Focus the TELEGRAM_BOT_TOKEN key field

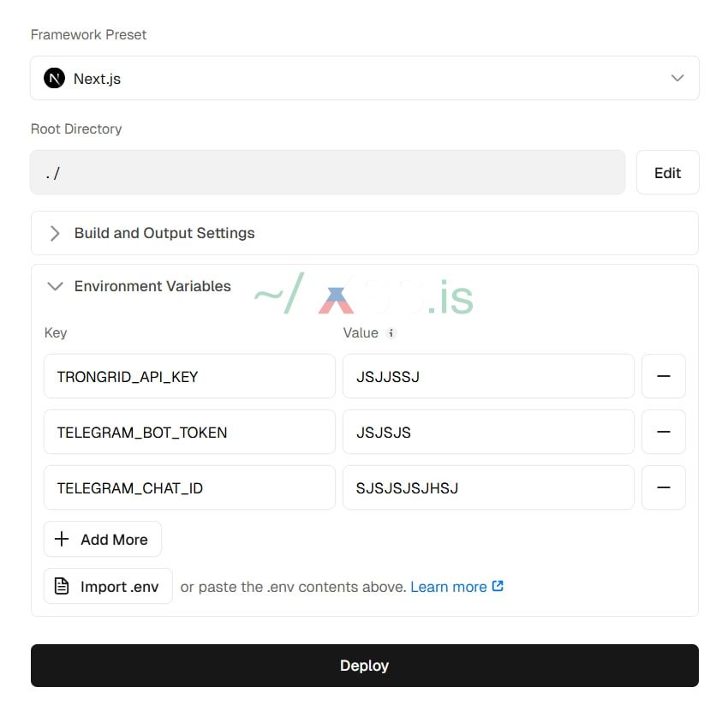pyautogui.click(x=189, y=432)
